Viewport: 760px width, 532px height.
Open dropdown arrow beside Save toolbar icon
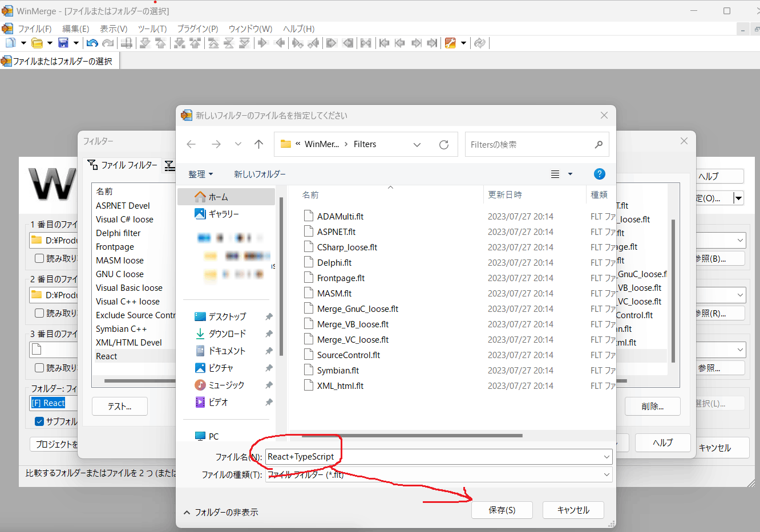(76, 43)
